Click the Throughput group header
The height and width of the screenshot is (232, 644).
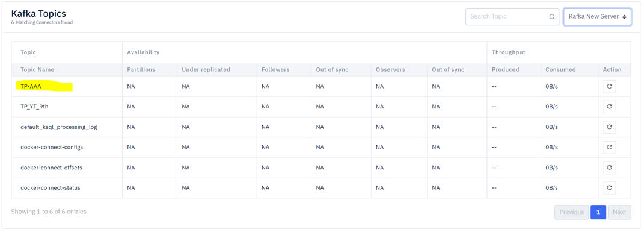pyautogui.click(x=509, y=52)
